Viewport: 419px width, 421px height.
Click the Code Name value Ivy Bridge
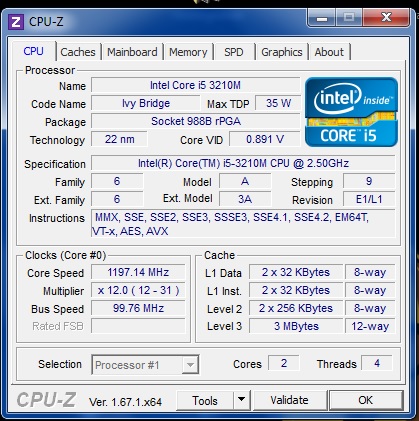(x=146, y=103)
